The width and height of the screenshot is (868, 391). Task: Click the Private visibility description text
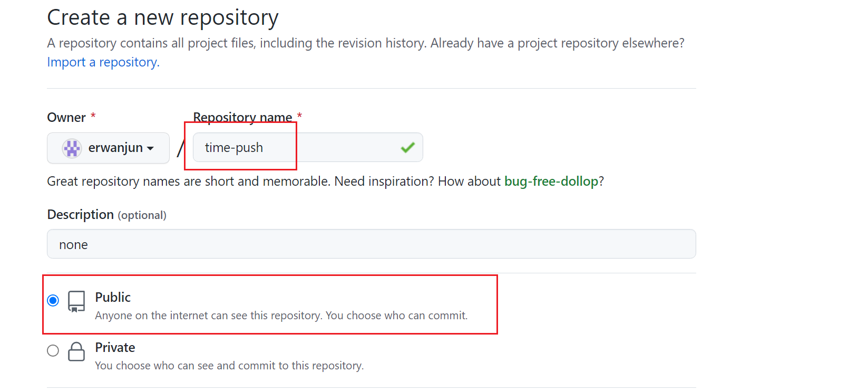229,366
